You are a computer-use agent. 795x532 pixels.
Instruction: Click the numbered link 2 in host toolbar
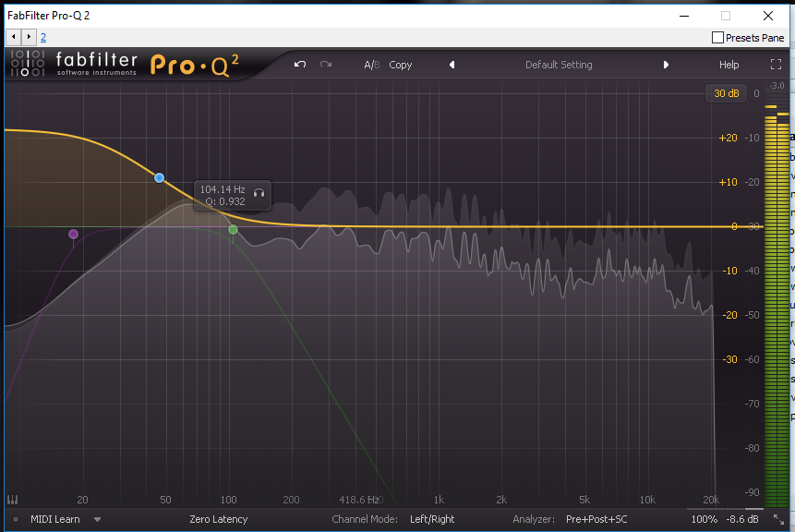[43, 37]
